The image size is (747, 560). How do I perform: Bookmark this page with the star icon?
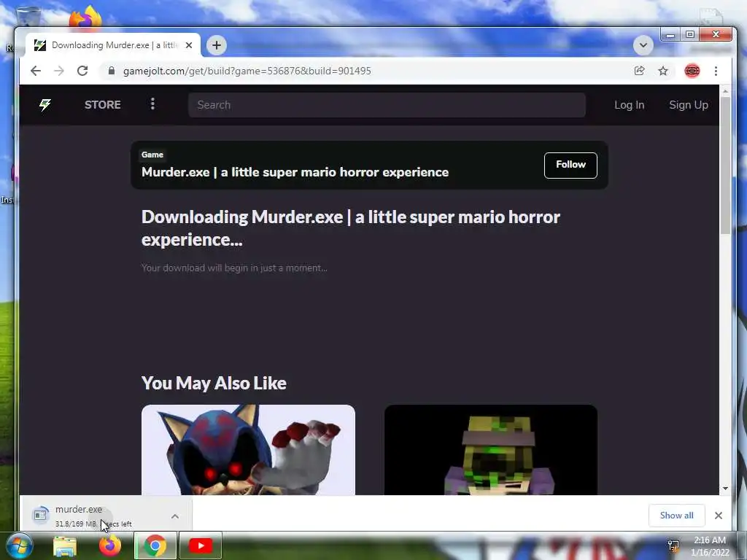click(x=663, y=71)
